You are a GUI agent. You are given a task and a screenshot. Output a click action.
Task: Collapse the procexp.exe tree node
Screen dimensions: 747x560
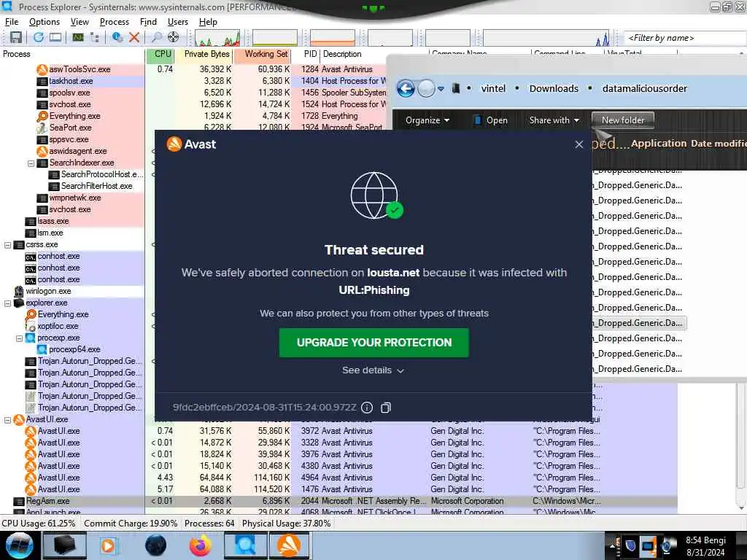pos(20,338)
